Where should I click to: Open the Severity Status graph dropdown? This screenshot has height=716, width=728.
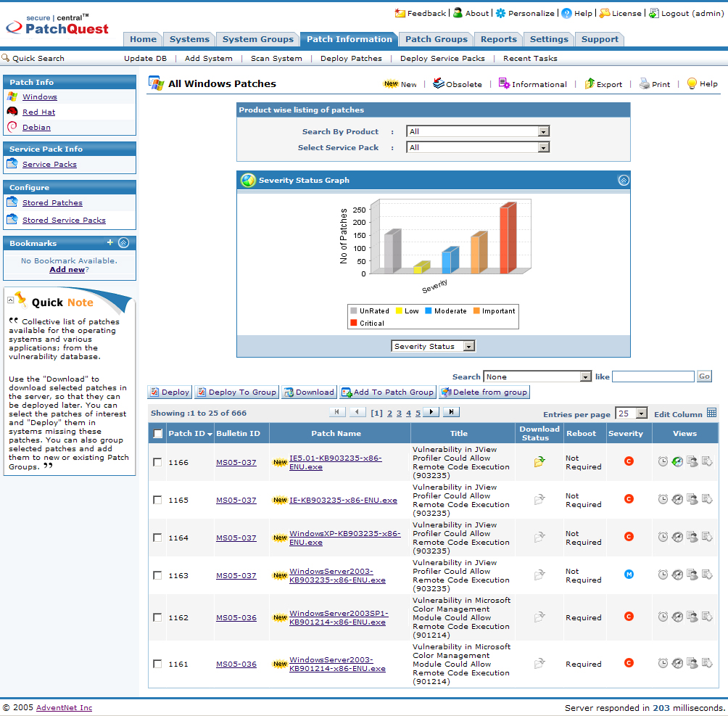coord(433,346)
